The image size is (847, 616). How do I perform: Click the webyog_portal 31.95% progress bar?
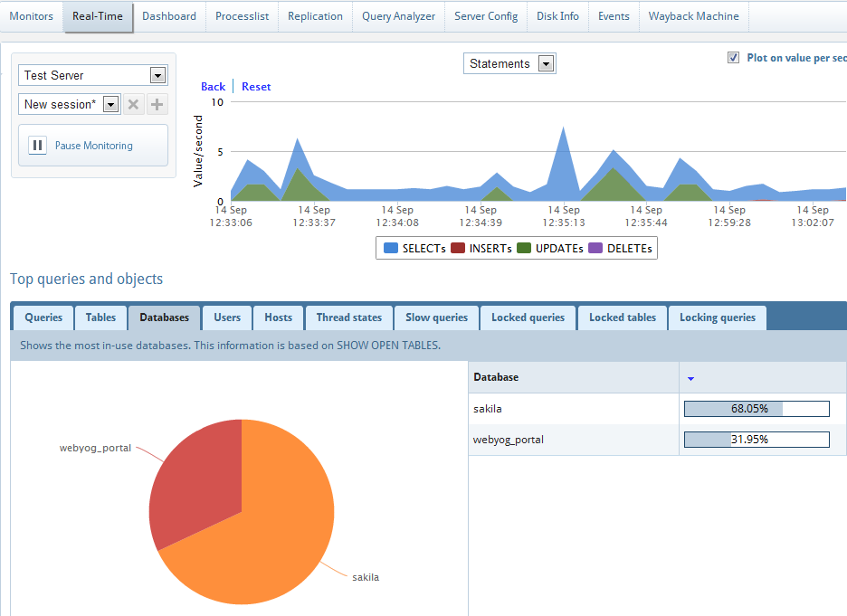pyautogui.click(x=757, y=440)
